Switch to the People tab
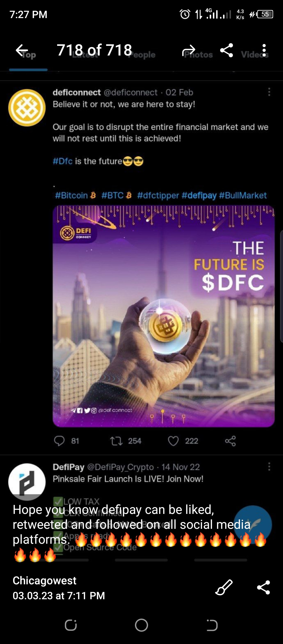The width and height of the screenshot is (283, 644). [x=143, y=55]
